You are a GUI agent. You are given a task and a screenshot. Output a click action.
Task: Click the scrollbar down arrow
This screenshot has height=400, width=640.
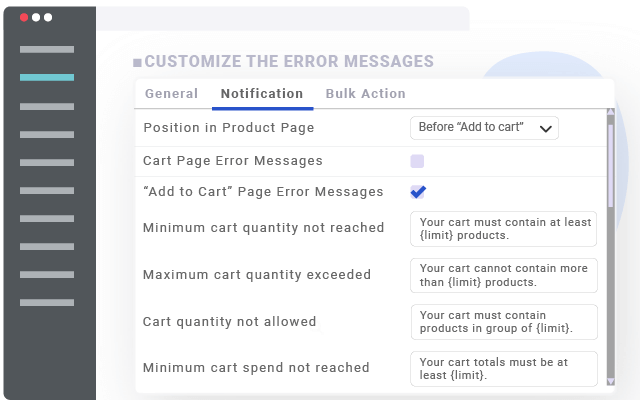click(x=610, y=380)
